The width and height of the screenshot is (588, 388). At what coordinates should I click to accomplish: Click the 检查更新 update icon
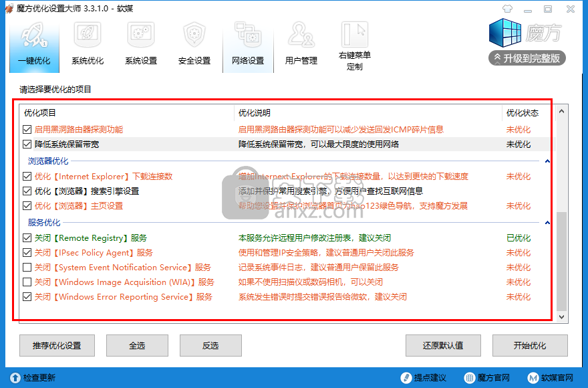coord(14,378)
